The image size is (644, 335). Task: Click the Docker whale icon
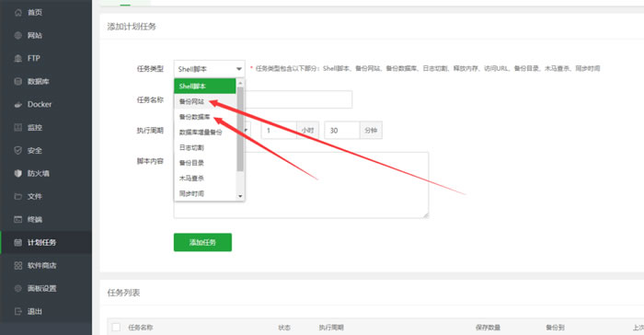click(18, 104)
